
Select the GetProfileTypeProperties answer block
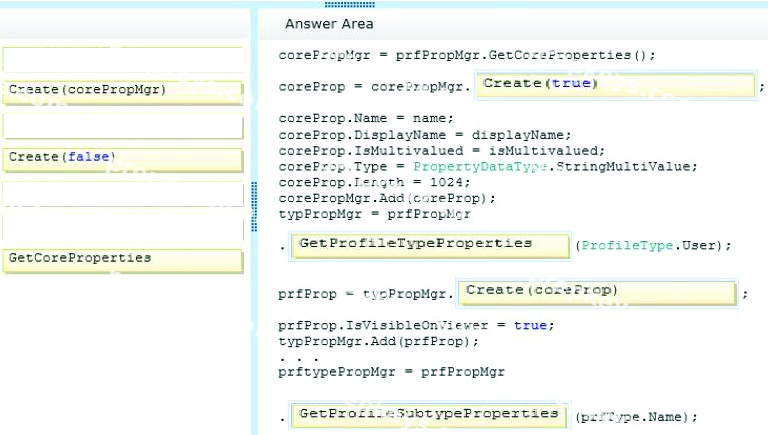click(x=430, y=246)
